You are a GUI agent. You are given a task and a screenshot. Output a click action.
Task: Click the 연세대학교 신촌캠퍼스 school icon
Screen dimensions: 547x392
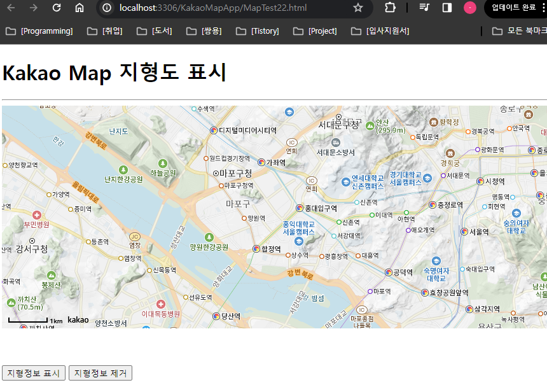346,182
